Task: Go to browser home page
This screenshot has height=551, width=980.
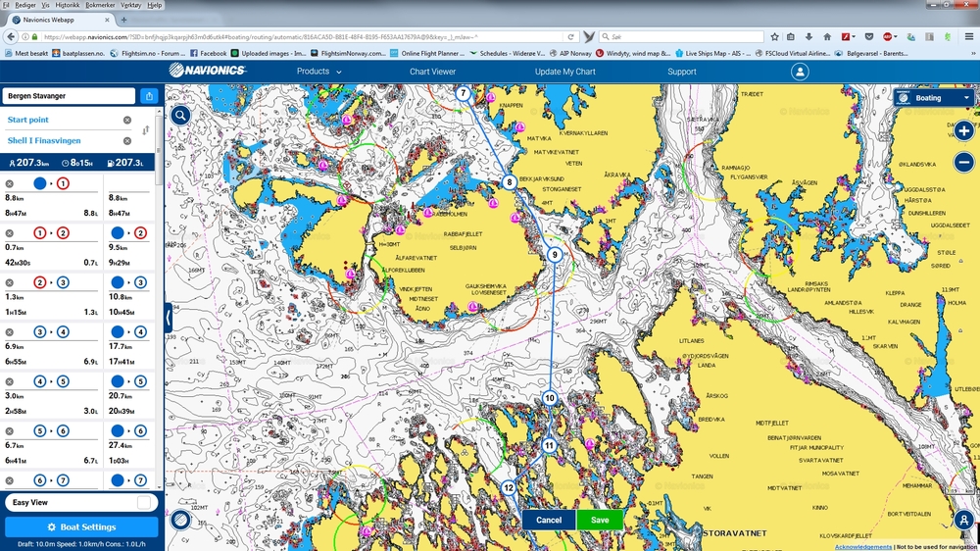Action: coord(827,37)
